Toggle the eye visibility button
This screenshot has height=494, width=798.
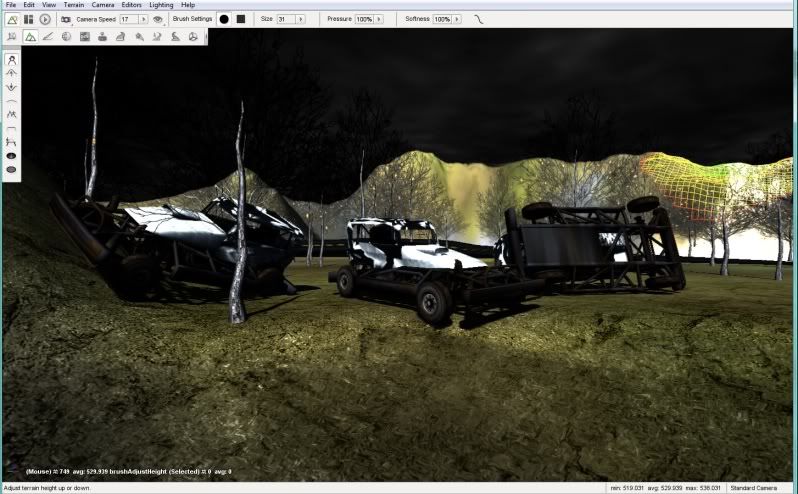point(158,19)
